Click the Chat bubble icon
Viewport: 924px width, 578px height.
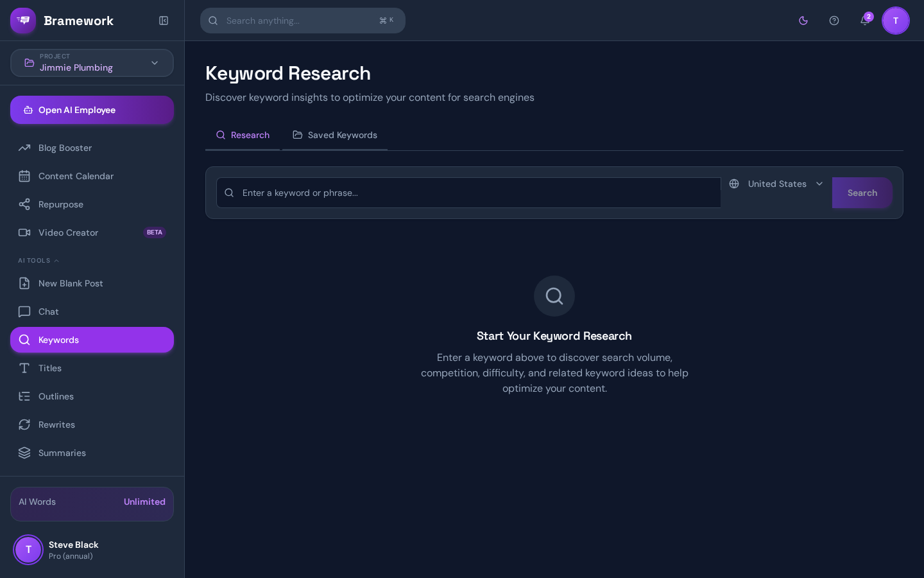coord(24,311)
